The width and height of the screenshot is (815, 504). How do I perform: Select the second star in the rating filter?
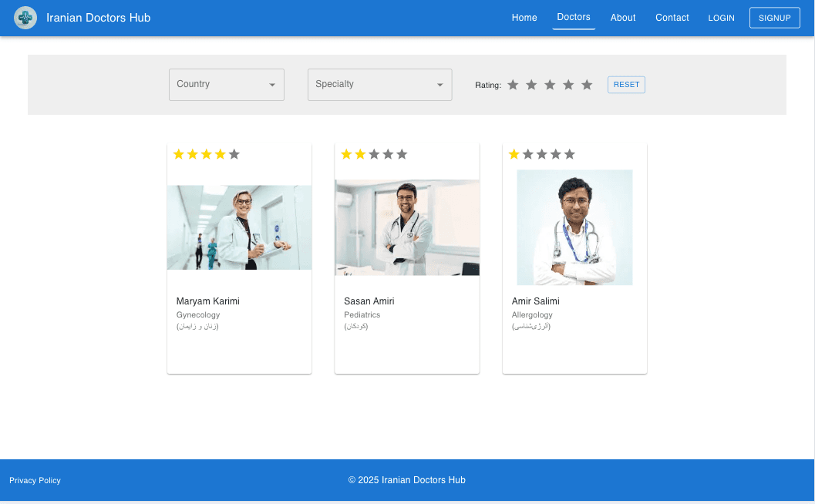531,85
